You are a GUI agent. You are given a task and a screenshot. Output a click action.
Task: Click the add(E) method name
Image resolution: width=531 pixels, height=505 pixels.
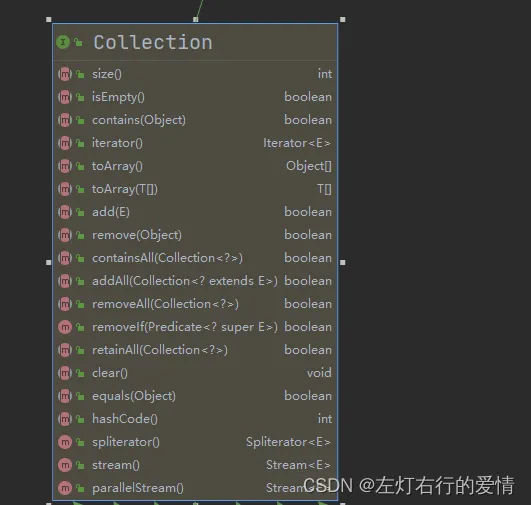click(111, 212)
